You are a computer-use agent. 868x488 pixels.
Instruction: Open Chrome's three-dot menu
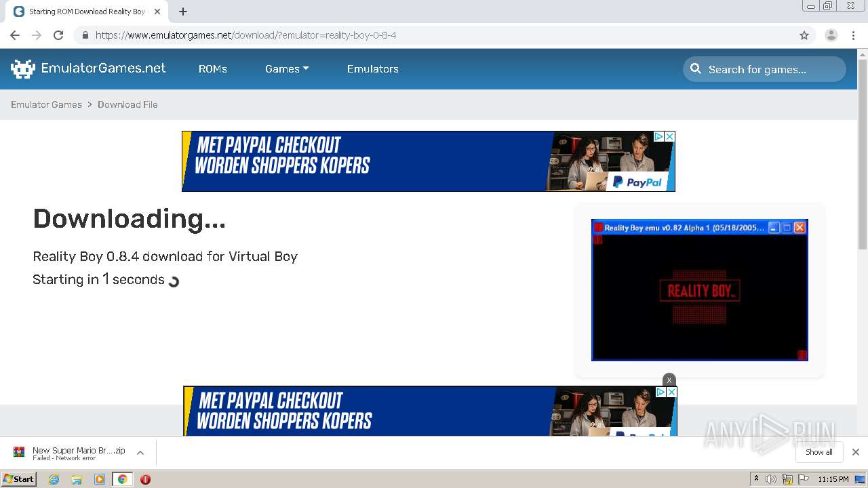[854, 35]
